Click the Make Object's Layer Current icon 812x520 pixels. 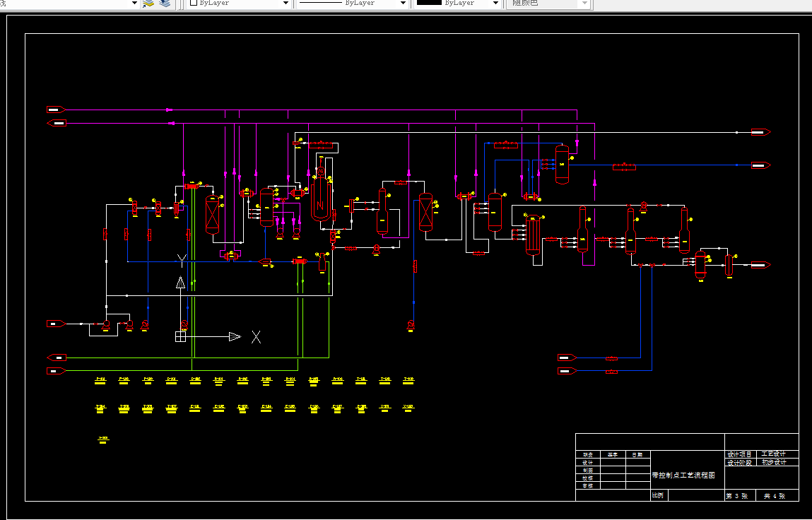[148, 3]
